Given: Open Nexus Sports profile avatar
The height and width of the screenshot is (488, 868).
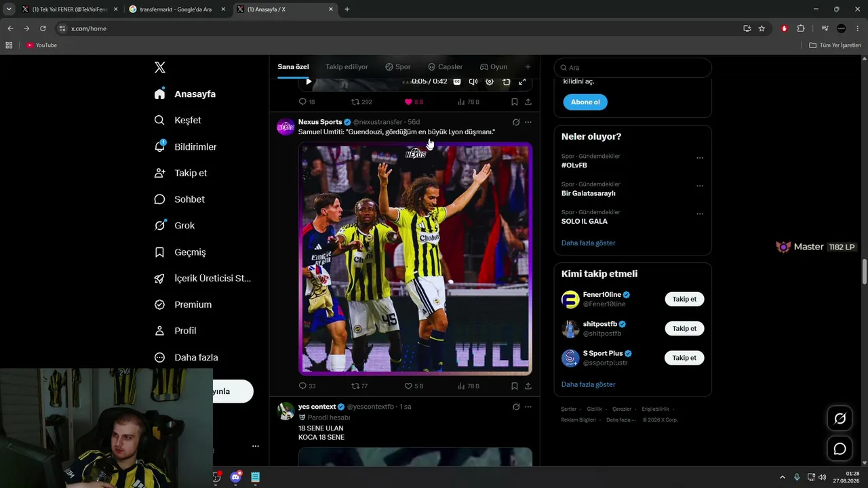Looking at the screenshot, I should [285, 127].
